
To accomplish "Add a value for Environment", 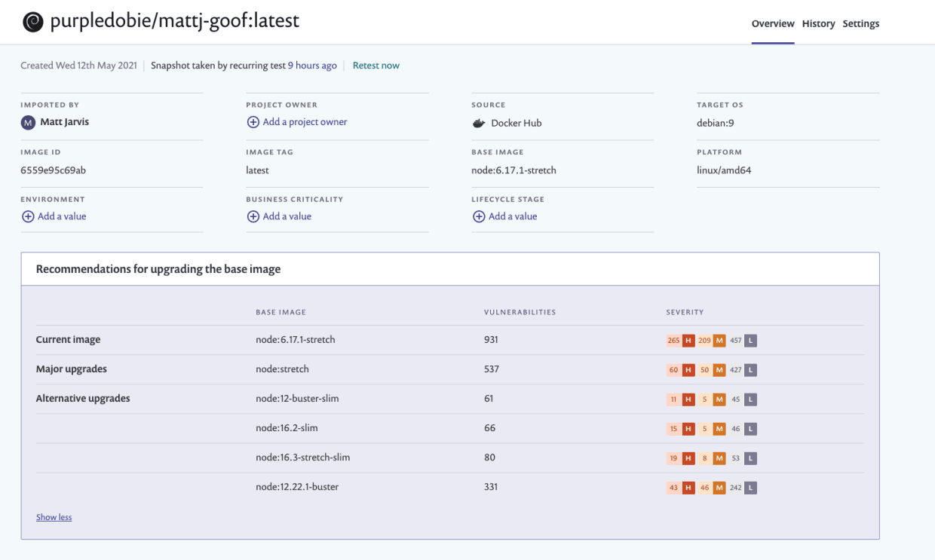I will click(x=62, y=216).
